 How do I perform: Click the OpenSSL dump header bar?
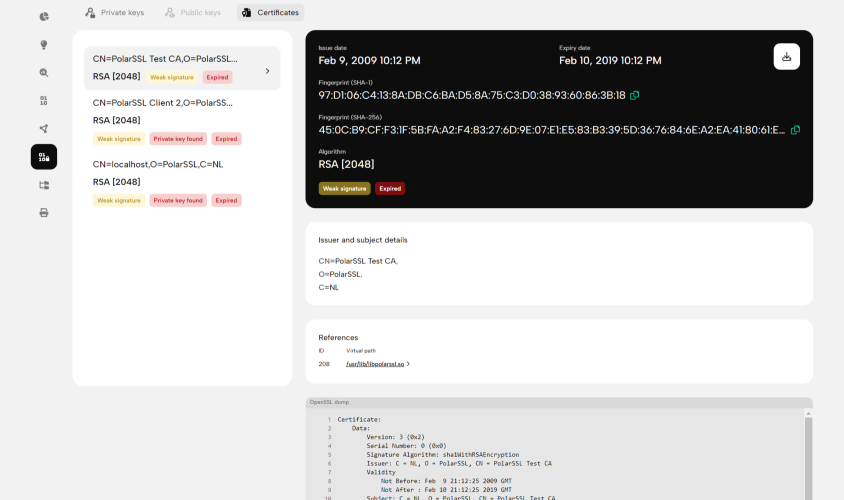click(x=559, y=402)
